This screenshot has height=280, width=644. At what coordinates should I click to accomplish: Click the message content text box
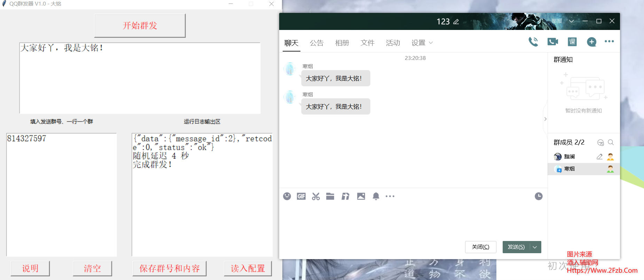coord(140,78)
